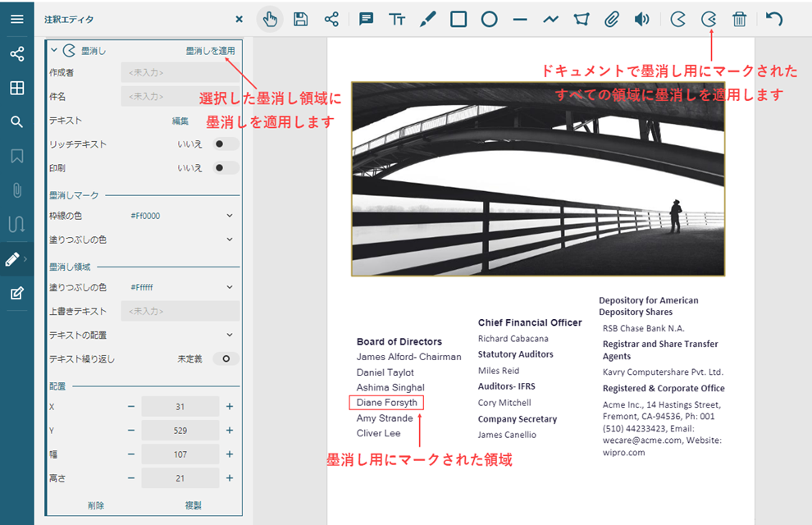Add a text comment annotation
Image resolution: width=812 pixels, height=525 pixels.
pyautogui.click(x=366, y=20)
